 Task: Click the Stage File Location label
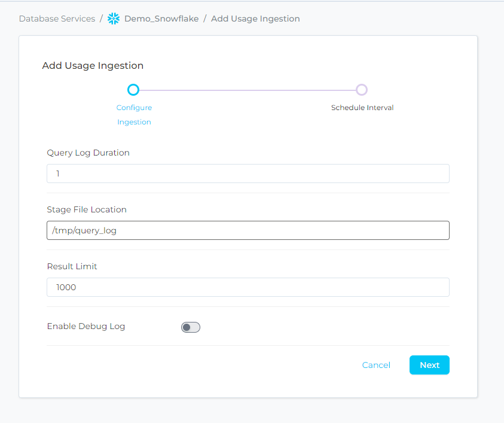87,209
